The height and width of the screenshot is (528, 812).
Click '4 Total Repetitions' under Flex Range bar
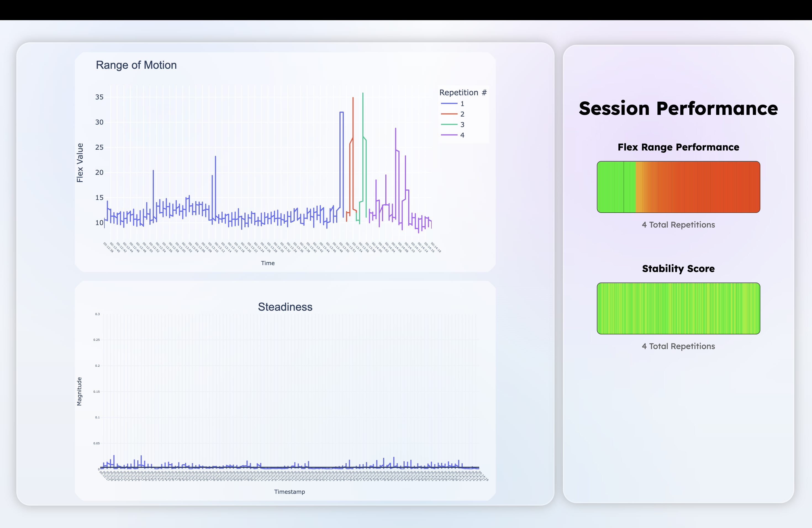click(x=678, y=225)
